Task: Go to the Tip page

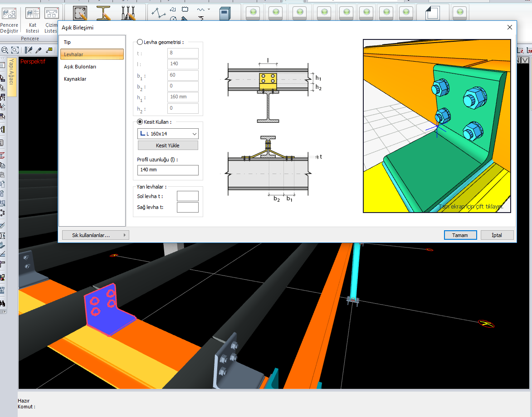Action: pyautogui.click(x=67, y=42)
